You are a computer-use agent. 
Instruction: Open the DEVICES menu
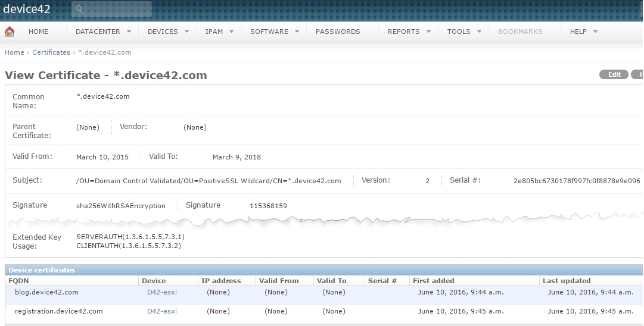coord(163,32)
